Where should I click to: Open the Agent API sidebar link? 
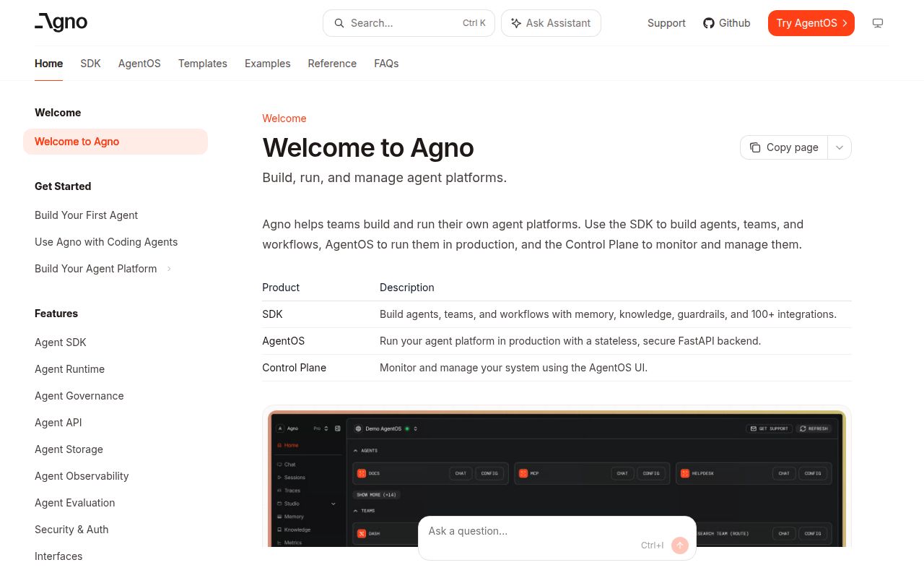58,423
